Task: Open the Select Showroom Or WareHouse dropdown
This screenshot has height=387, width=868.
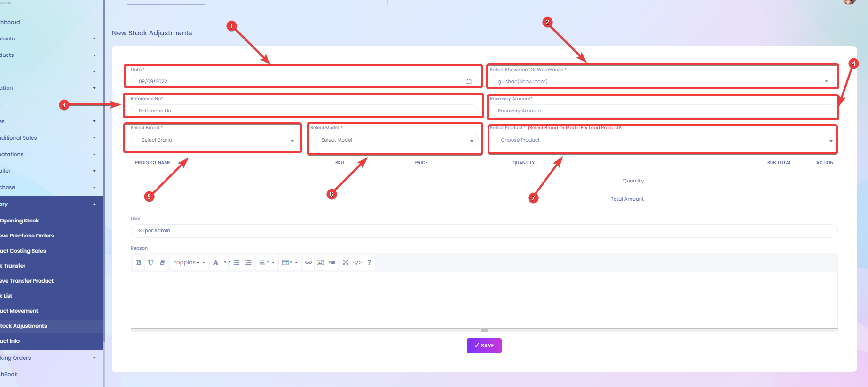Action: point(663,81)
